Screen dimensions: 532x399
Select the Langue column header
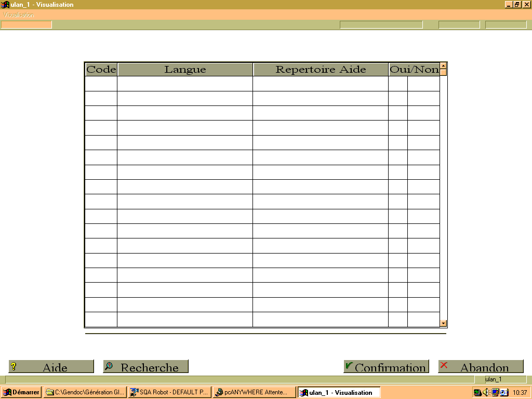tap(185, 69)
